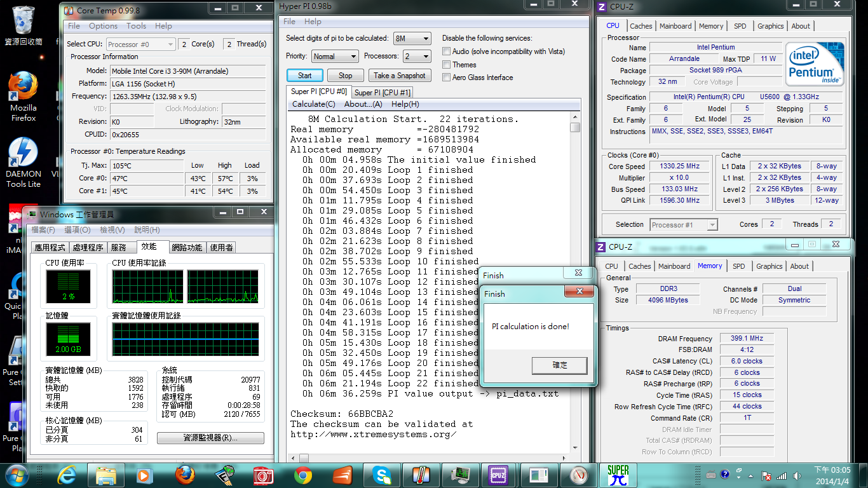
Task: Open Windows Media Player taskbar icon
Action: click(145, 475)
